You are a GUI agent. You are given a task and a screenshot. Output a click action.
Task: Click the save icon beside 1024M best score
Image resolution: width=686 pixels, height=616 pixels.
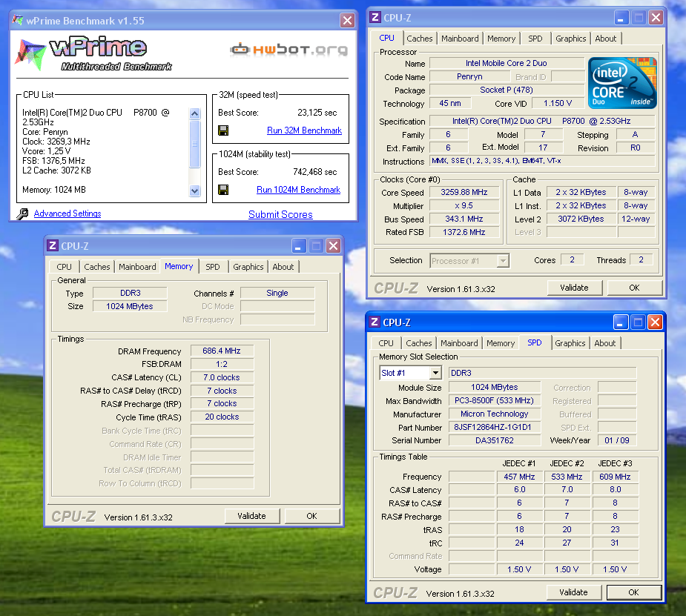pyautogui.click(x=223, y=190)
